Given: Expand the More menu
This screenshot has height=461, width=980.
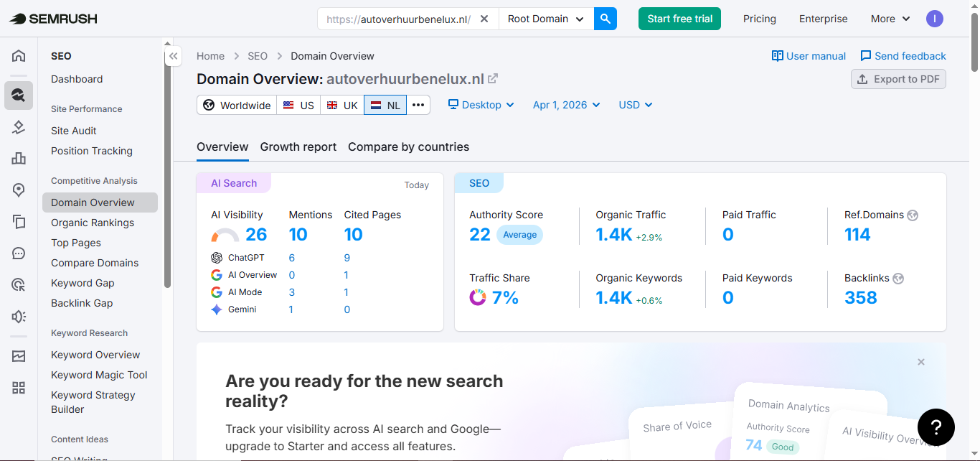Looking at the screenshot, I should (x=890, y=19).
